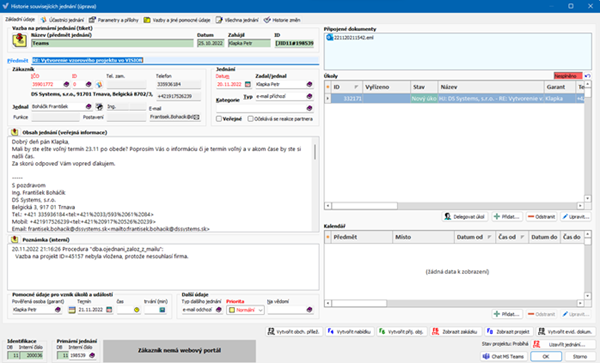
Task: Click Poznámka (interní) section icon
Action: [x=15, y=239]
